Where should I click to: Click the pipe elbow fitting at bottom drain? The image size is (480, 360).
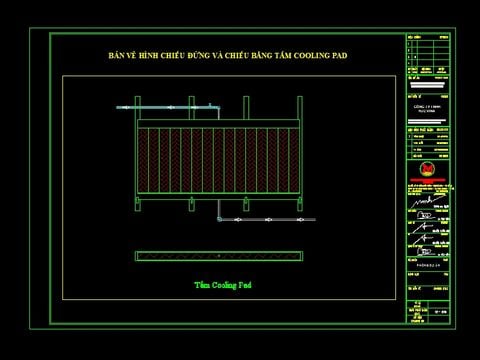coord(219,219)
